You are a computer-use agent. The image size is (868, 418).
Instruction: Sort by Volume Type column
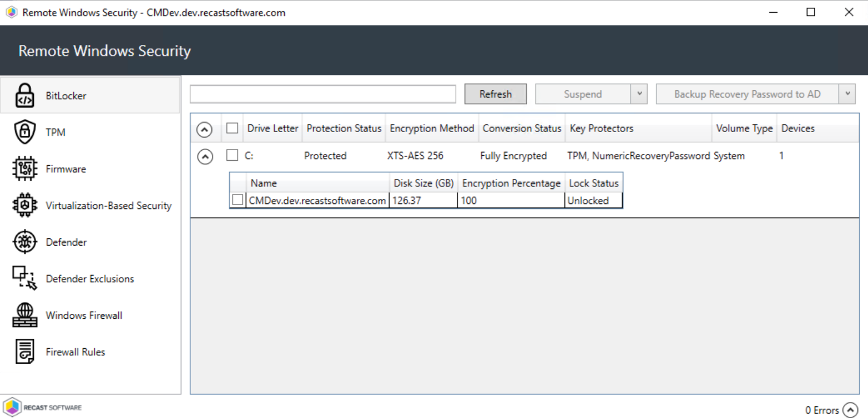click(x=744, y=128)
